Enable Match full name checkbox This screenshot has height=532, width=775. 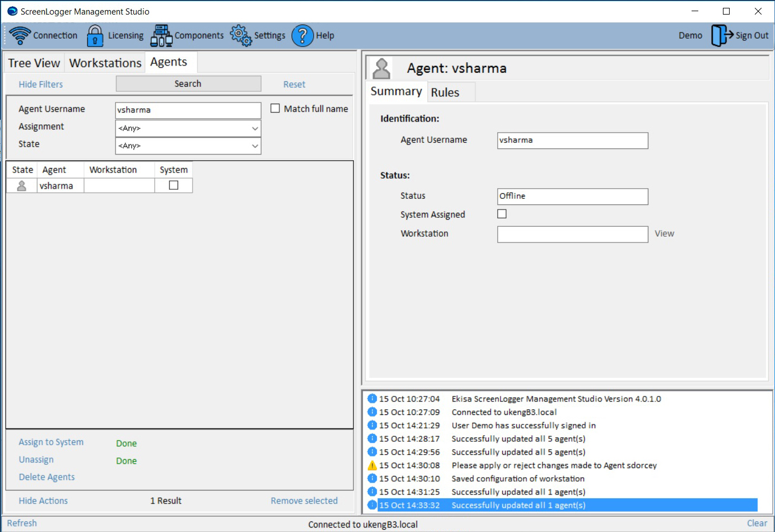click(x=275, y=108)
